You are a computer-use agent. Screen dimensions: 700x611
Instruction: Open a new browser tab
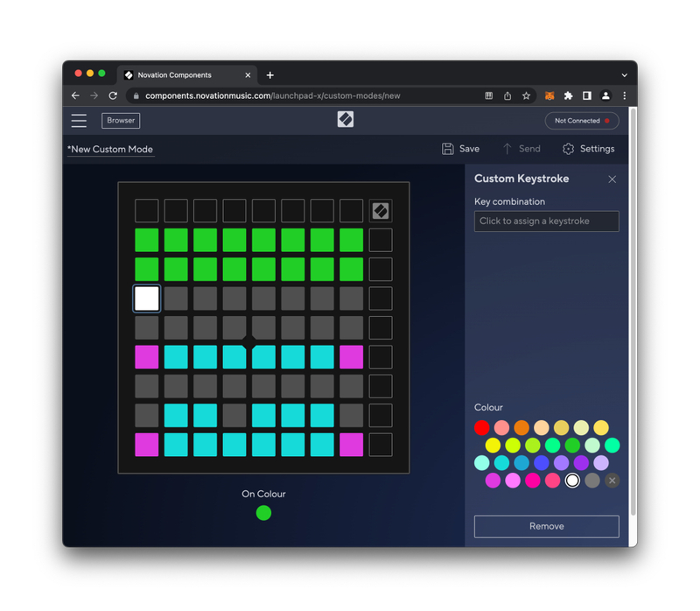click(270, 75)
